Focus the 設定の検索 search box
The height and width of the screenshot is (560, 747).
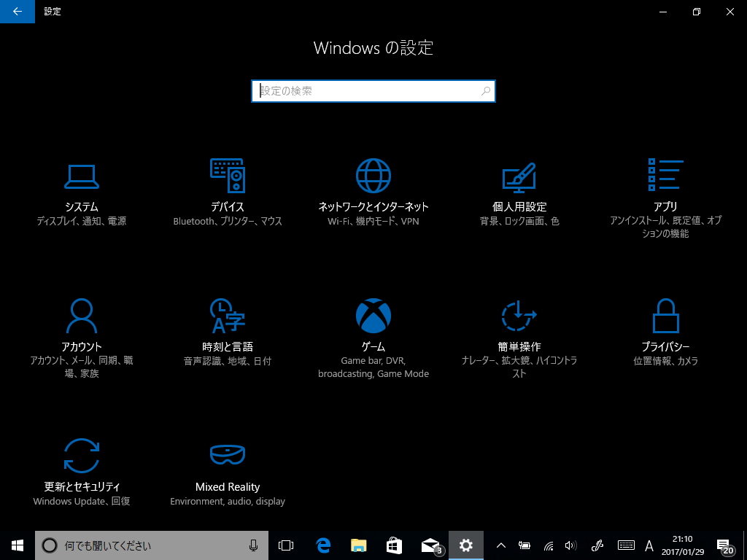point(373,91)
